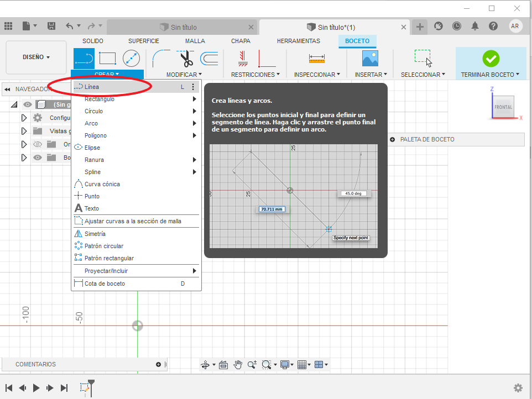Open job status clock icon
Image resolution: width=532 pixels, height=399 pixels.
[x=457, y=26]
